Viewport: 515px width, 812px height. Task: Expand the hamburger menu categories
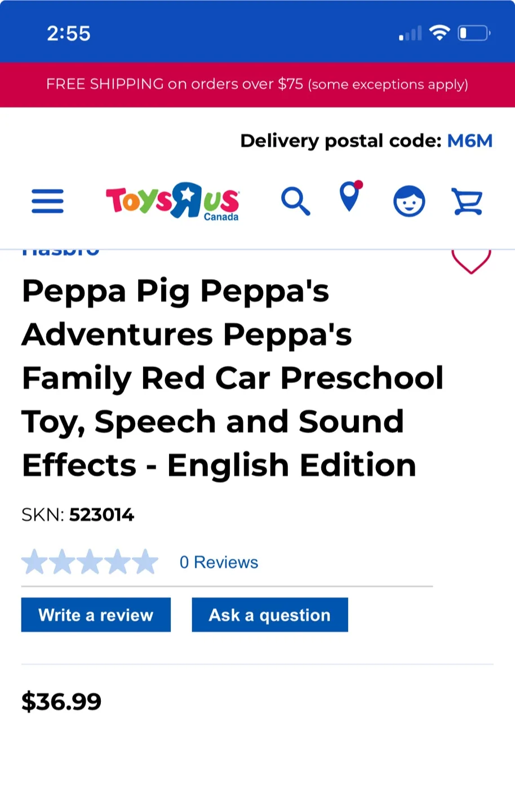[47, 201]
